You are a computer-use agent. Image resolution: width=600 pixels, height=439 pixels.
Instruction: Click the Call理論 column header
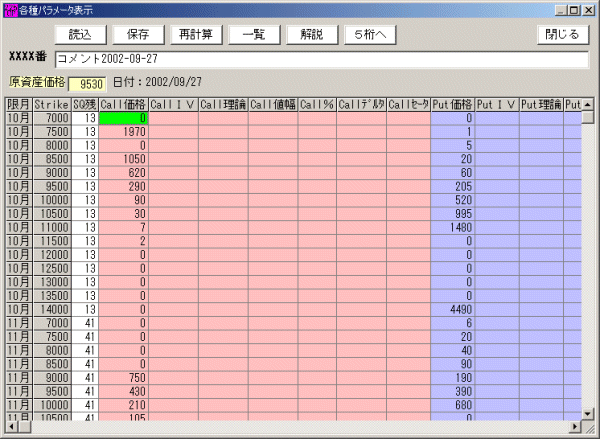[223, 104]
